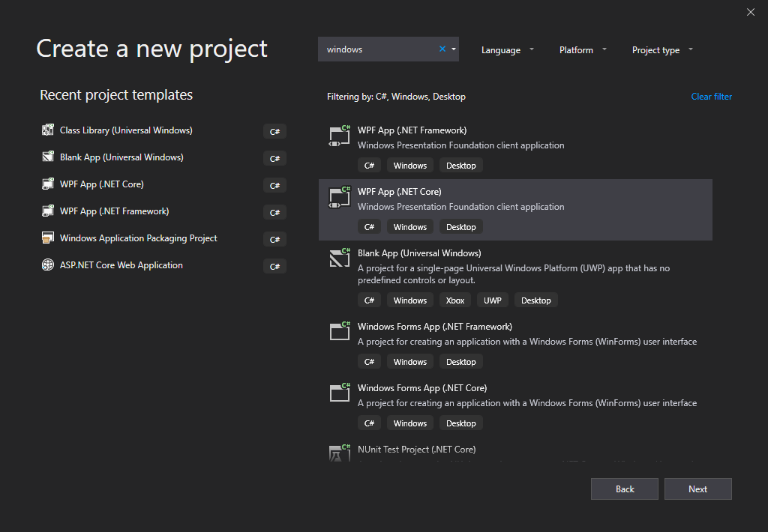Expand the search history dropdown arrow
The width and height of the screenshot is (768, 532).
(454, 49)
